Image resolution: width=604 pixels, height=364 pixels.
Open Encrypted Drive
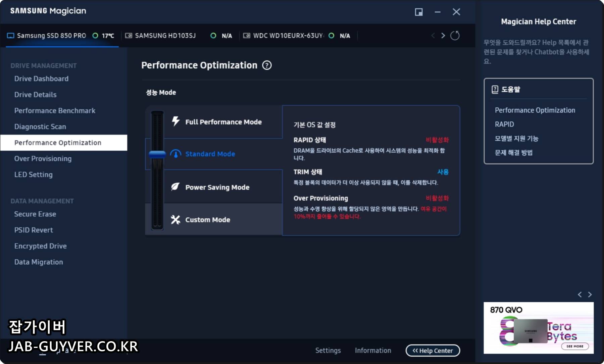(40, 246)
